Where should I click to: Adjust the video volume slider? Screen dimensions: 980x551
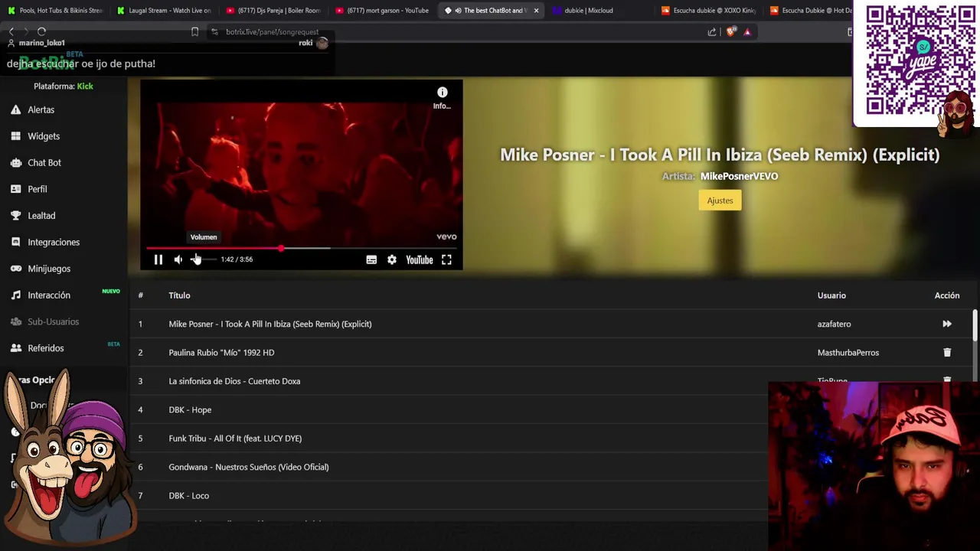(x=203, y=259)
